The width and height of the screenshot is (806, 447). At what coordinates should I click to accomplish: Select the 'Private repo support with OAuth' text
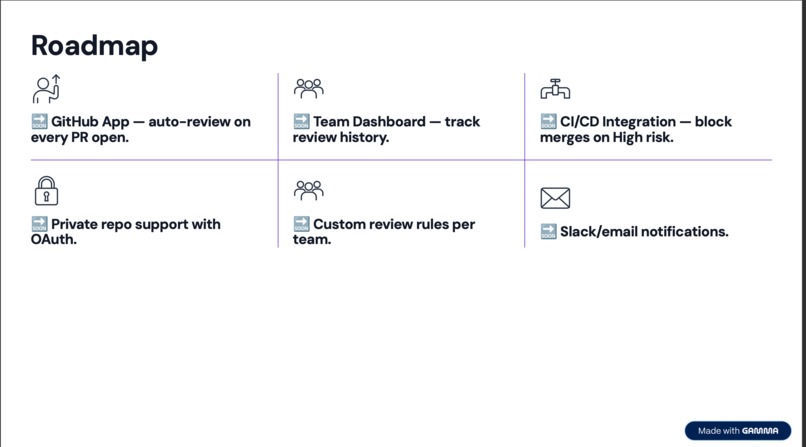126,232
